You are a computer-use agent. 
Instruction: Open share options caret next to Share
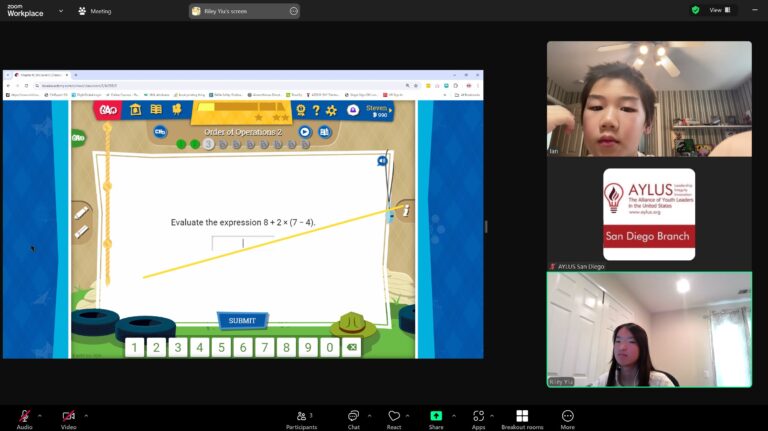pos(454,416)
